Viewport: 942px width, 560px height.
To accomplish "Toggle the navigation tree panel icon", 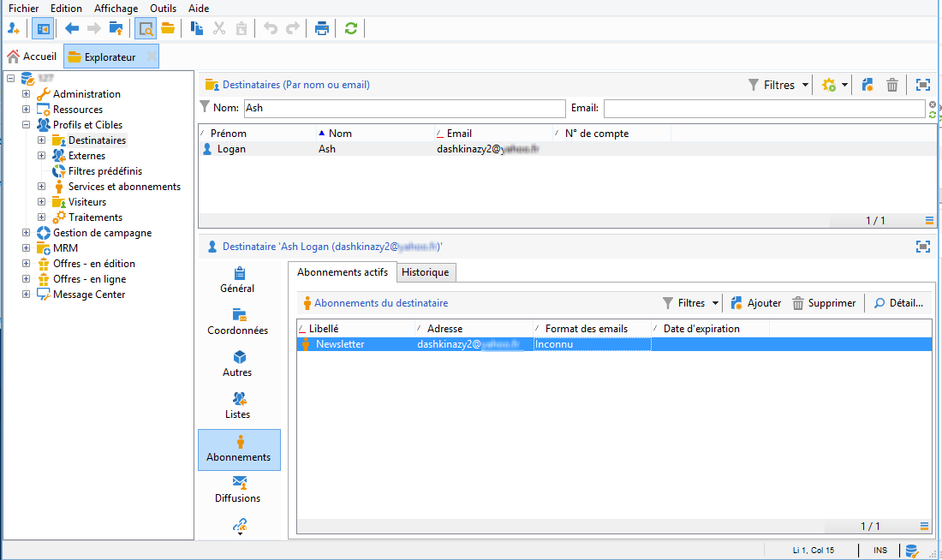I will [43, 28].
